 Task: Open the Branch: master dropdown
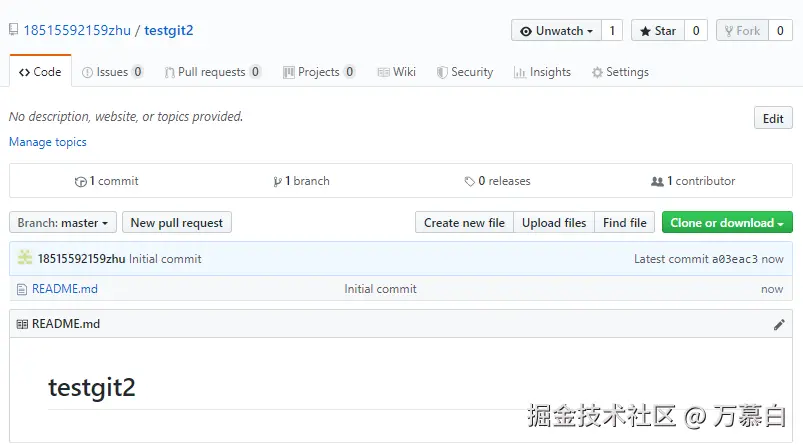point(63,223)
